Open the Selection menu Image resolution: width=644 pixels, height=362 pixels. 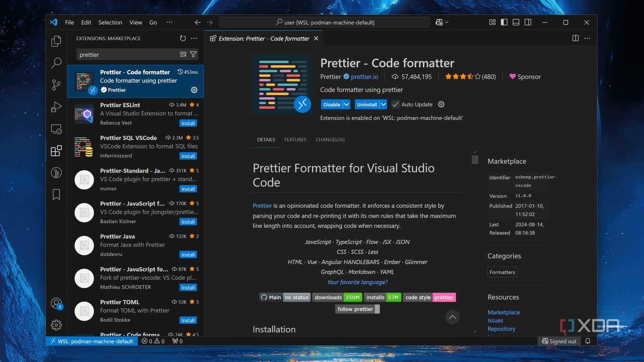point(110,22)
